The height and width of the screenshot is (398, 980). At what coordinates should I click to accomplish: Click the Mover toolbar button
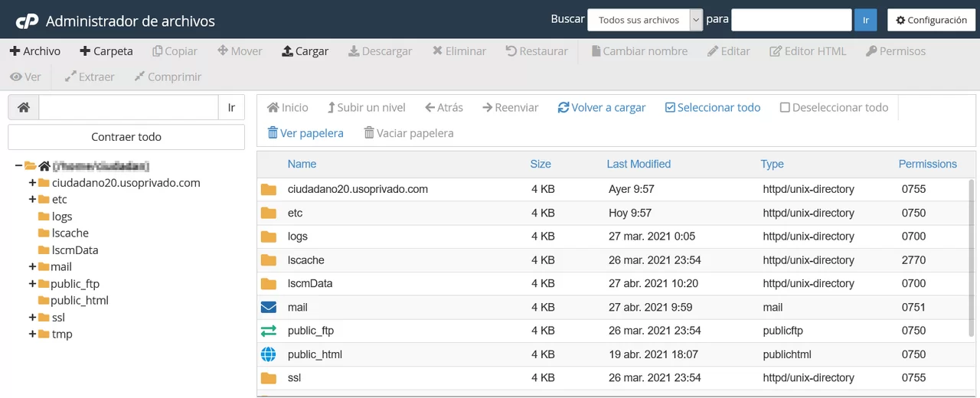click(240, 51)
